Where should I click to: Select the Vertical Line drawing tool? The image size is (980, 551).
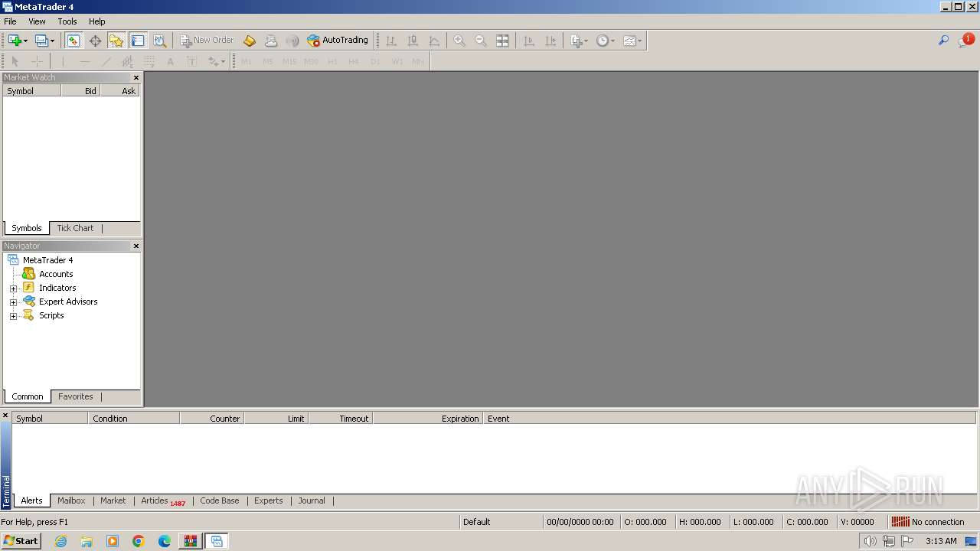click(63, 61)
